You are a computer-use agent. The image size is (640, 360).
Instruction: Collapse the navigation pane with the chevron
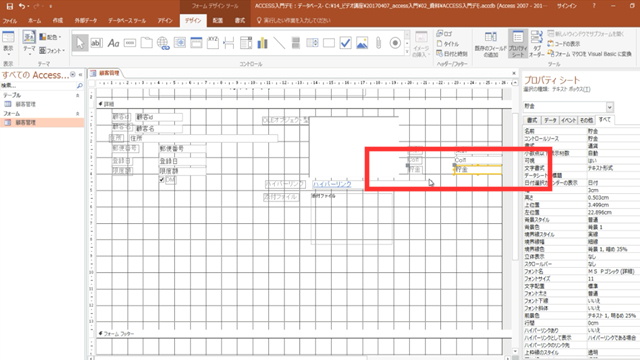[x=80, y=75]
